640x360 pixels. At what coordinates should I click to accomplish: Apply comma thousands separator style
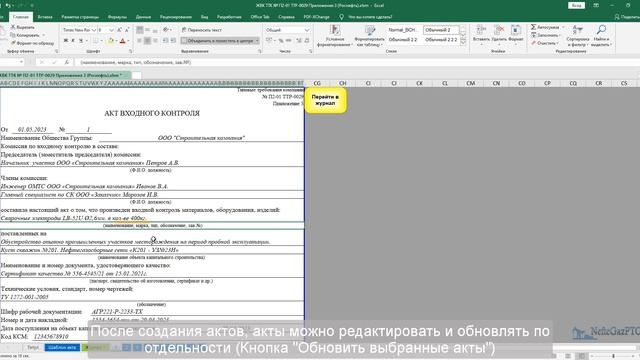coord(289,41)
